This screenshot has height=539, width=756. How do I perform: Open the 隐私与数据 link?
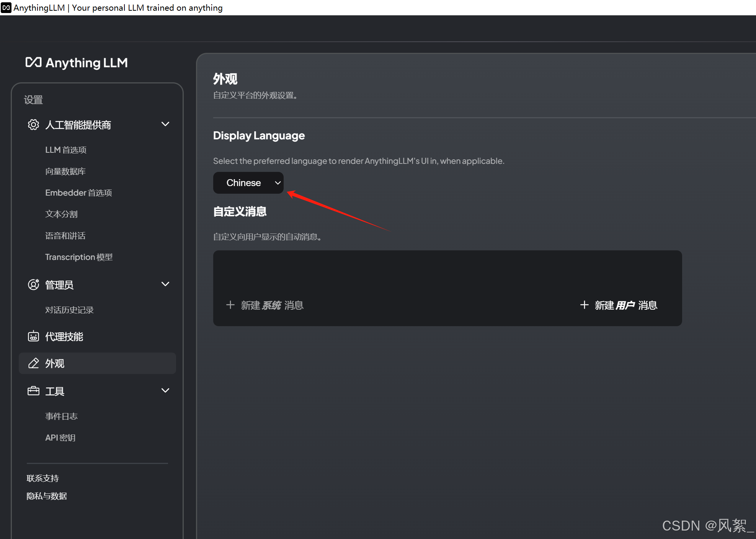point(47,496)
